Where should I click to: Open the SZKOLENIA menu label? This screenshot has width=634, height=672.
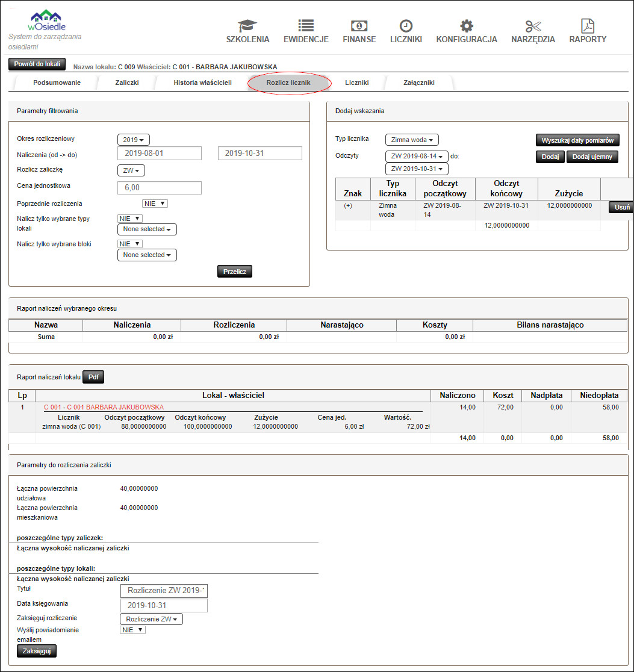click(248, 39)
